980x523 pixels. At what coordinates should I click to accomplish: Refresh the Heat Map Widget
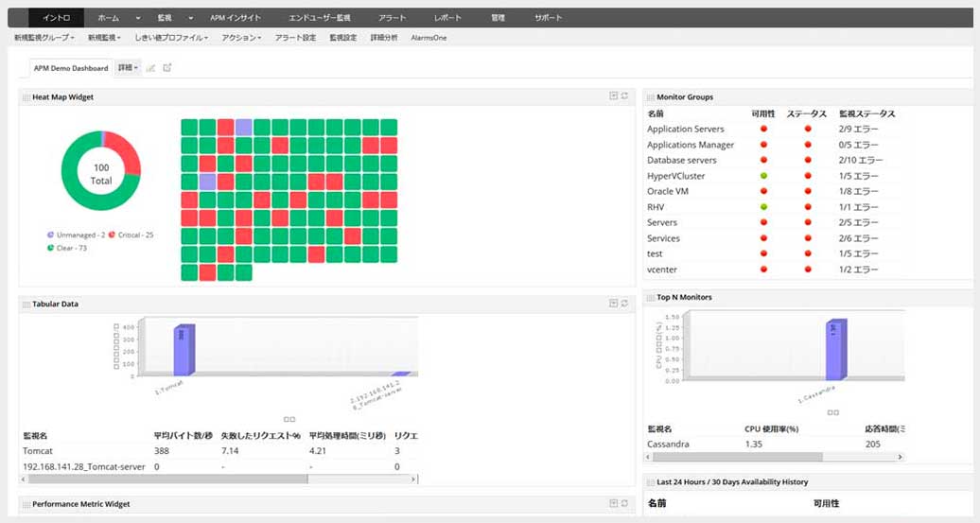pyautogui.click(x=624, y=96)
